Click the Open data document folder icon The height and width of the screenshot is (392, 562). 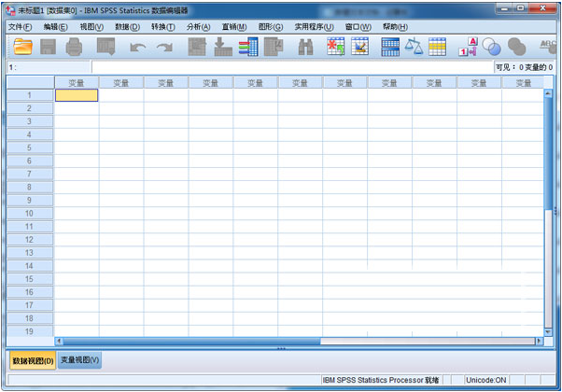(x=22, y=47)
